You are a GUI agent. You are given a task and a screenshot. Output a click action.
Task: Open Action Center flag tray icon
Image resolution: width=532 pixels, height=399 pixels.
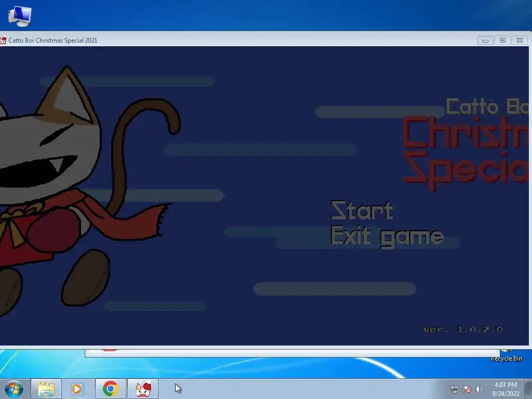click(467, 389)
